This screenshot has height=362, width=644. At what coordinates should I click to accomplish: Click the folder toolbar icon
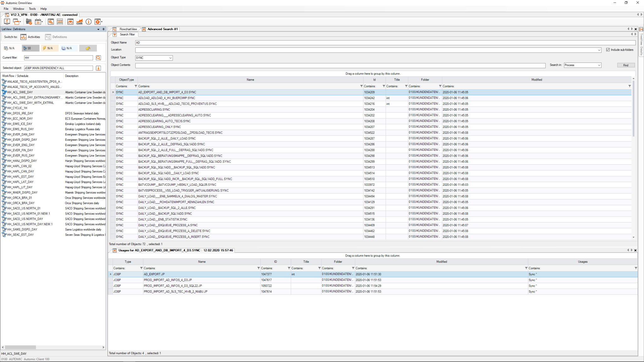tap(29, 21)
